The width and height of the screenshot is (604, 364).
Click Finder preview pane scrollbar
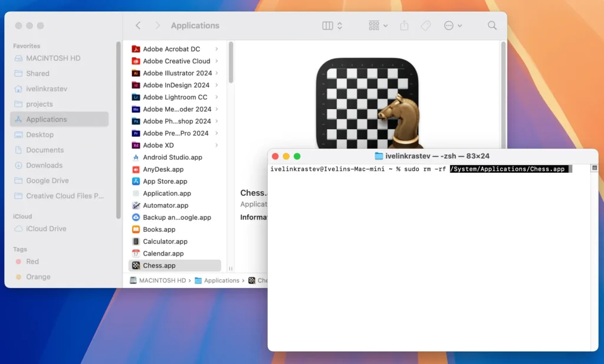click(503, 94)
